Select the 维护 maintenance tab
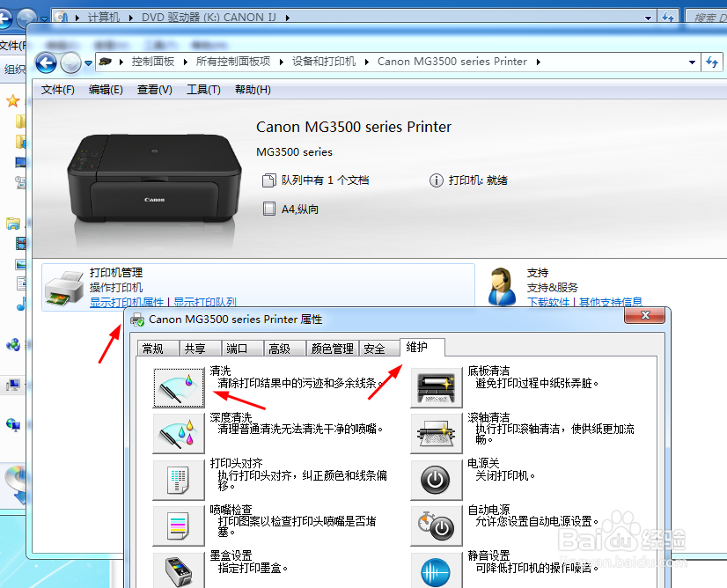 (x=422, y=347)
